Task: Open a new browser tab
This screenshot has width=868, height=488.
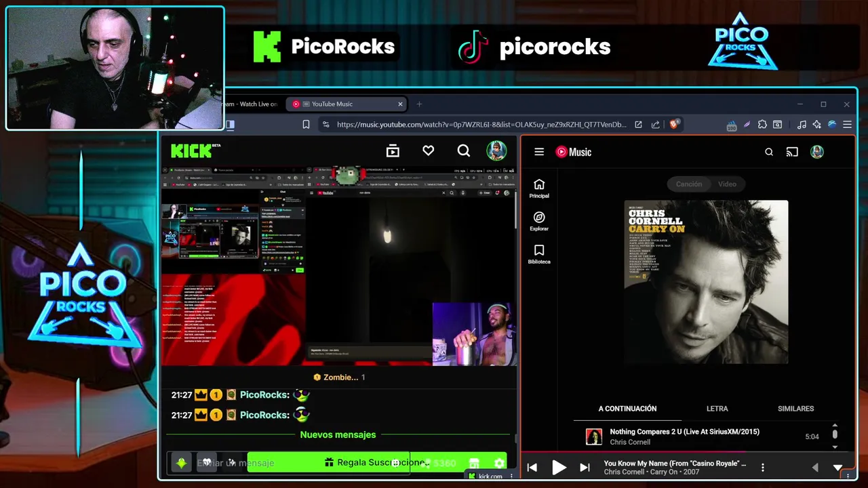Action: click(x=419, y=104)
